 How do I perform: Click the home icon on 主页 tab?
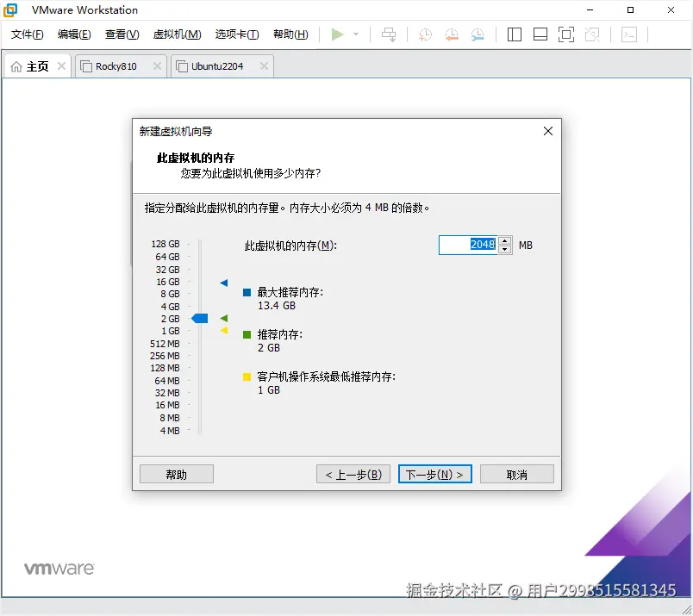click(x=16, y=66)
